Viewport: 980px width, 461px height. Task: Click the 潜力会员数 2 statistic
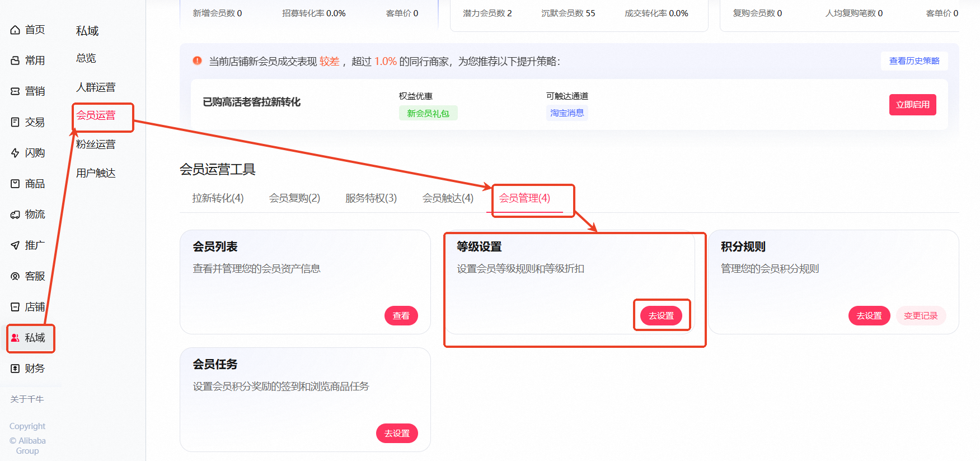487,13
